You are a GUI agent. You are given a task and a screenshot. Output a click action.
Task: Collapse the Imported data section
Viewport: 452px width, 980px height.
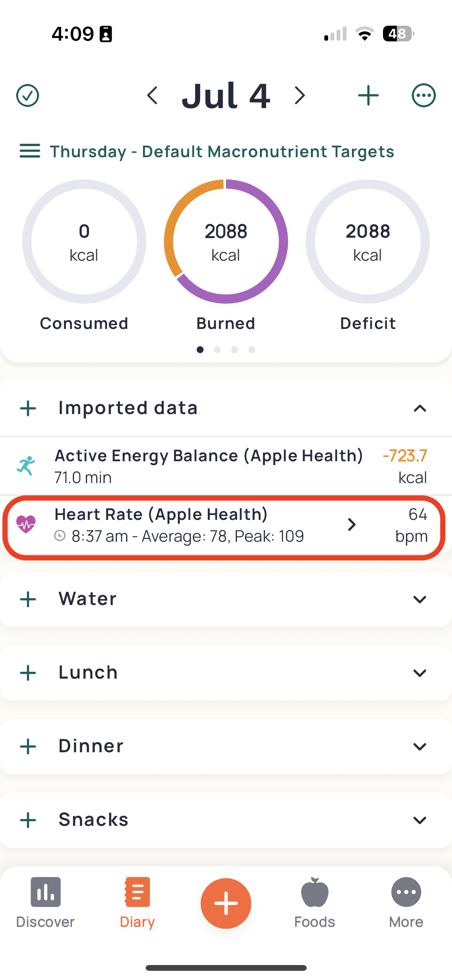click(420, 408)
